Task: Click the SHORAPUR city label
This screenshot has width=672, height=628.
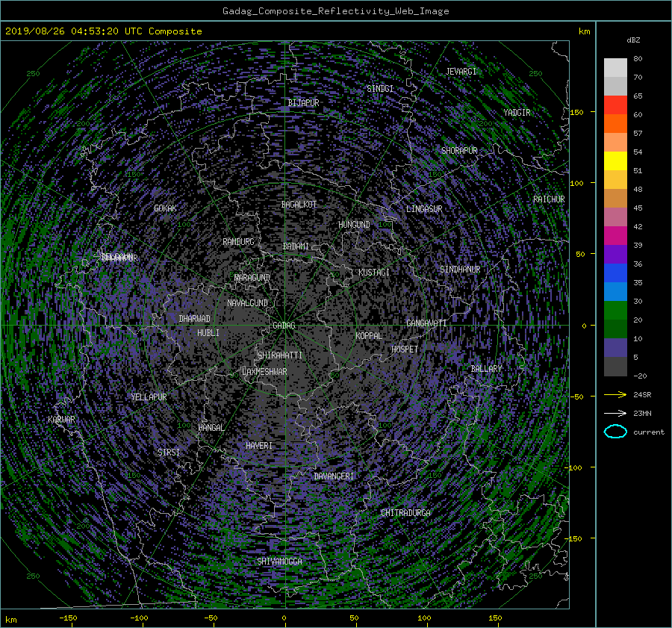Action: (459, 151)
